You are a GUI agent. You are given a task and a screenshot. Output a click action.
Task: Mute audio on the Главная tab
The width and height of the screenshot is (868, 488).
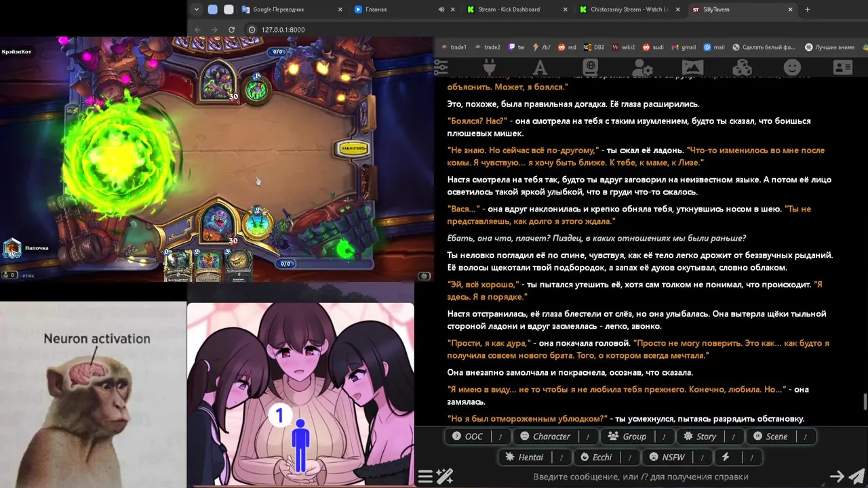click(x=441, y=9)
